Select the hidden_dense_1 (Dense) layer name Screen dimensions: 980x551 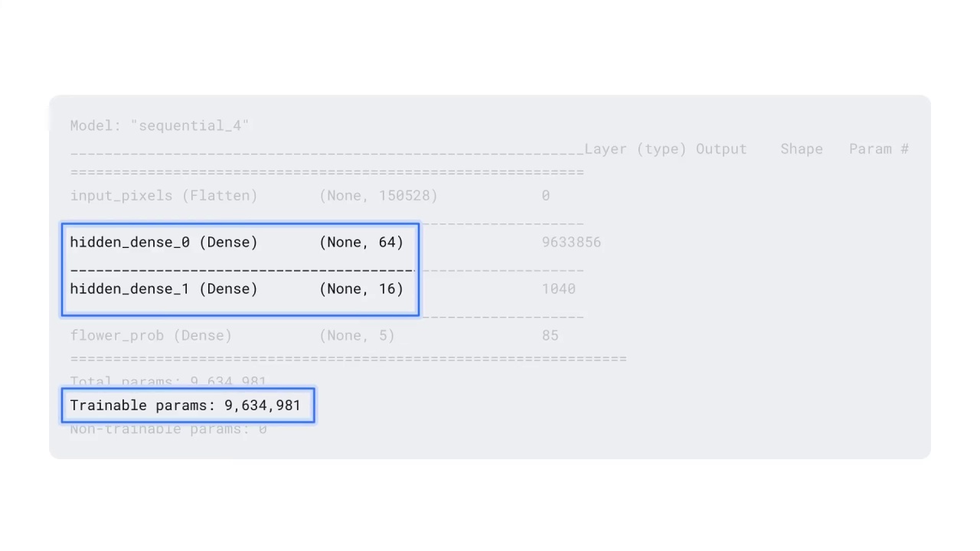click(x=164, y=289)
